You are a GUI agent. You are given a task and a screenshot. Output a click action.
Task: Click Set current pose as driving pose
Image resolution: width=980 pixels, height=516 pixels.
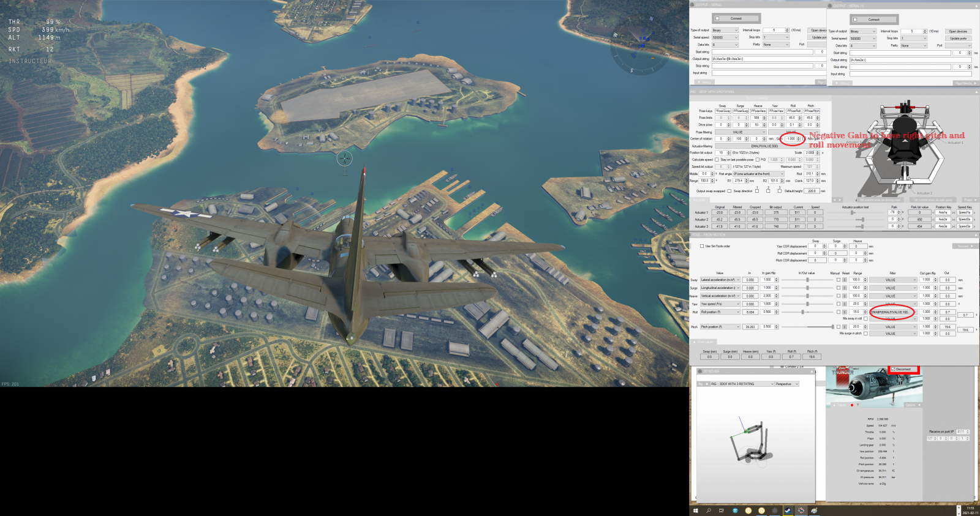click(880, 200)
